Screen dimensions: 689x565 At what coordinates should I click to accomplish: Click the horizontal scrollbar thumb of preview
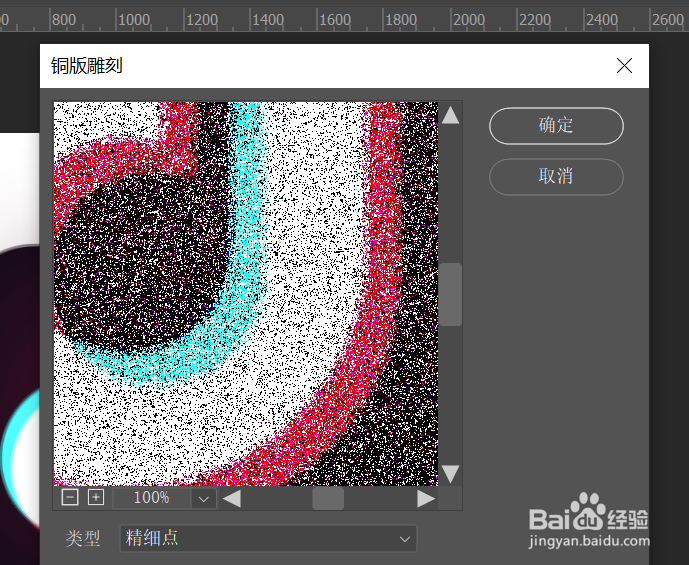[328, 499]
